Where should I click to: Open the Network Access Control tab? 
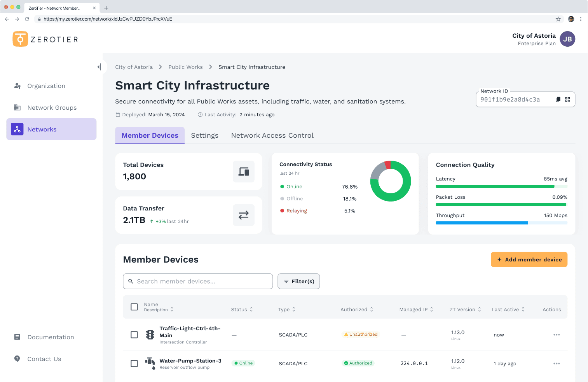pyautogui.click(x=272, y=135)
